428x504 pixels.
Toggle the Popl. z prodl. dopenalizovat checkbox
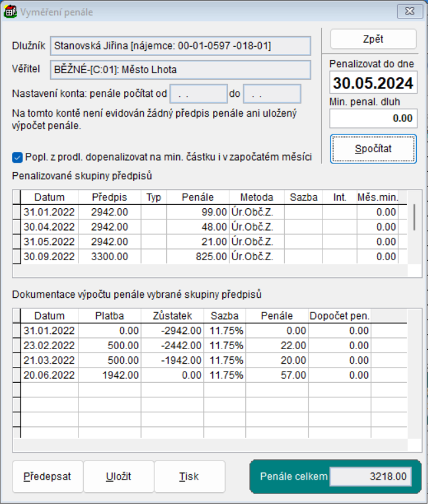[x=17, y=157]
